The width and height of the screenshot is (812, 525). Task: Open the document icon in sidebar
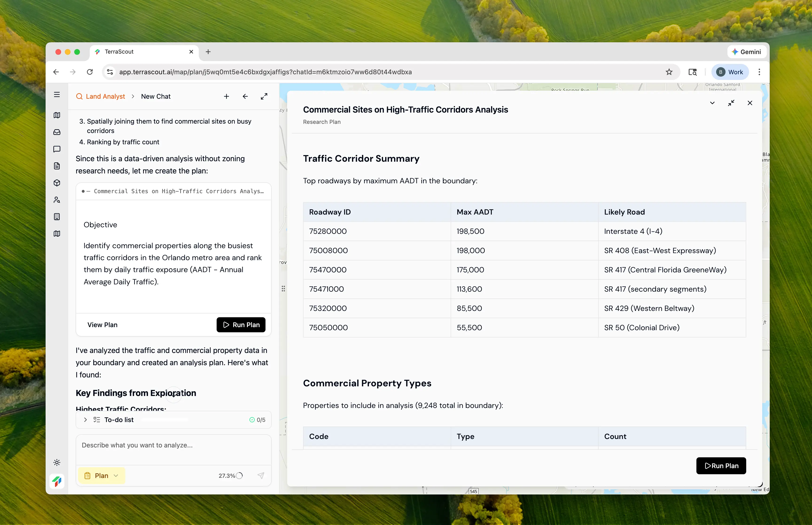coord(57,166)
